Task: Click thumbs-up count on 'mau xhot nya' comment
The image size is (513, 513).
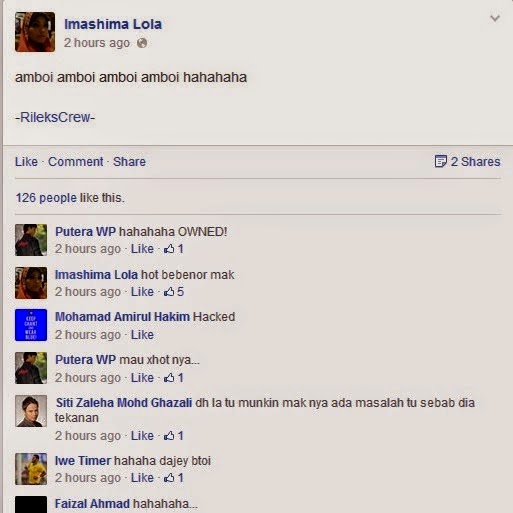Action: 173,378
